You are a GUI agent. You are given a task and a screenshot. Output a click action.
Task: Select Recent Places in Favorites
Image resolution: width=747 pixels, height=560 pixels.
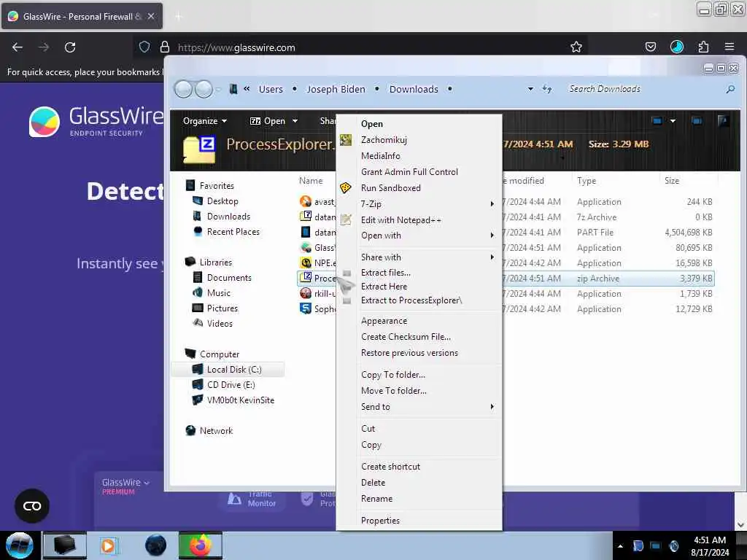tap(233, 231)
